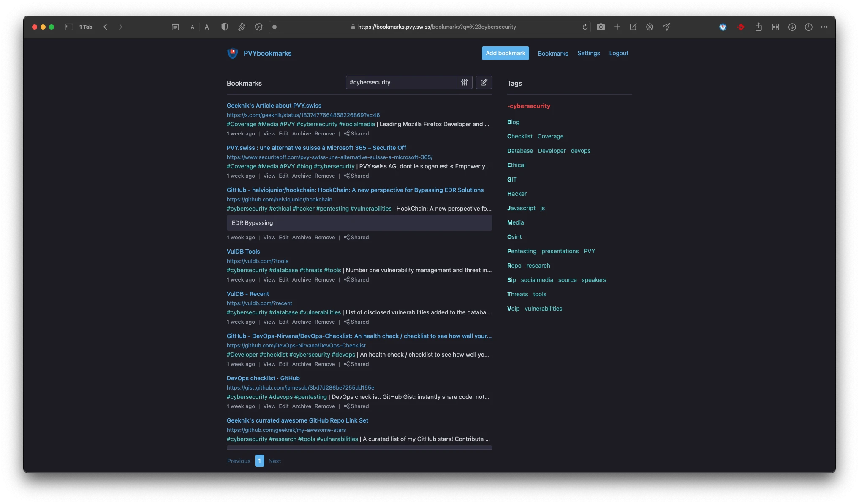Open the Settings menu item
Screen dimensions: 859x504
pos(588,53)
